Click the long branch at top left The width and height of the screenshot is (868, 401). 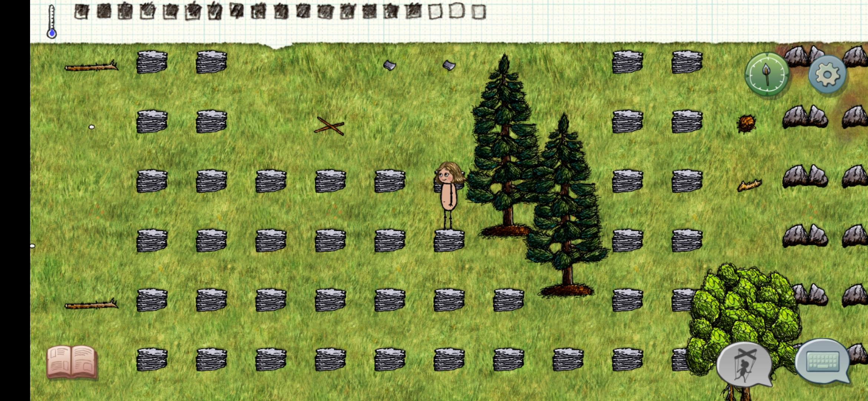[x=91, y=67]
